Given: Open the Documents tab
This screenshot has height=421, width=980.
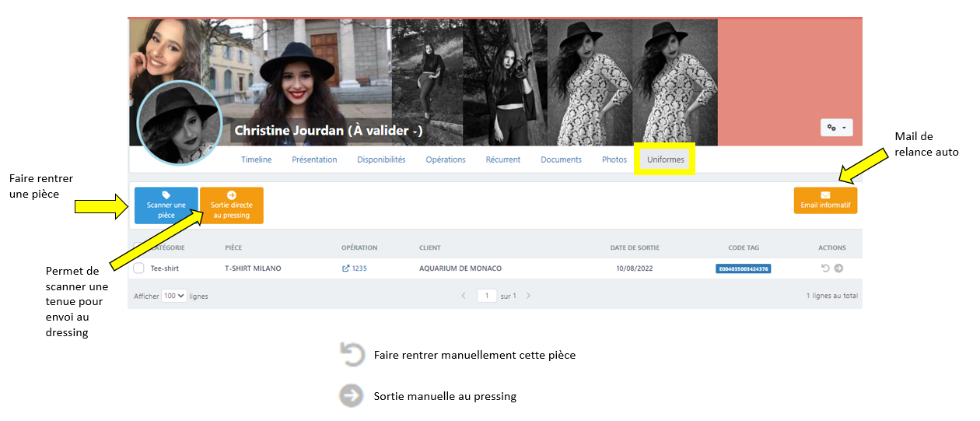Looking at the screenshot, I should pyautogui.click(x=561, y=160).
